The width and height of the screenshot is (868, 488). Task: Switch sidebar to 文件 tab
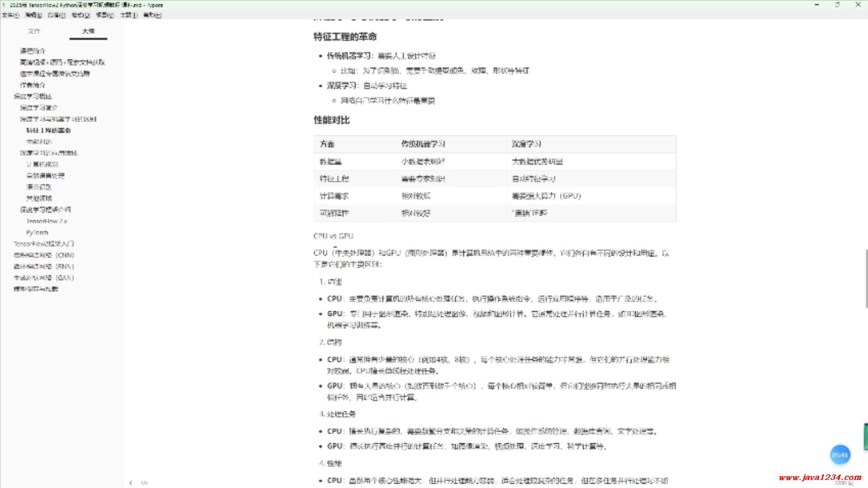coord(34,31)
